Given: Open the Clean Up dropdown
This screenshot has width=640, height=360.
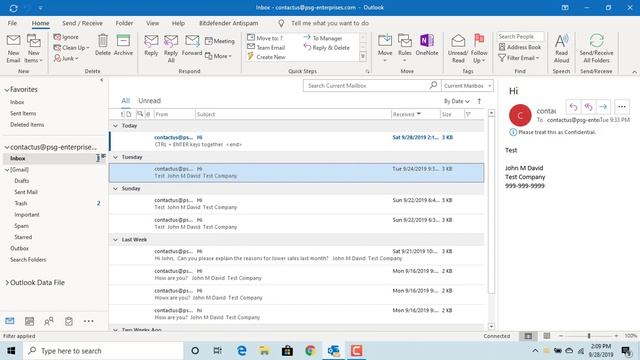Looking at the screenshot, I should [x=71, y=48].
